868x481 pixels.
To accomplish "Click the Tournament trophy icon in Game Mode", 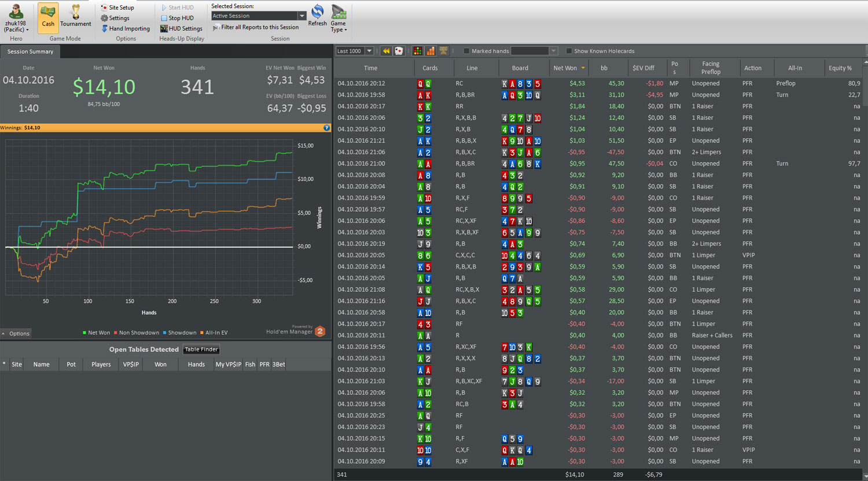I will tap(75, 12).
